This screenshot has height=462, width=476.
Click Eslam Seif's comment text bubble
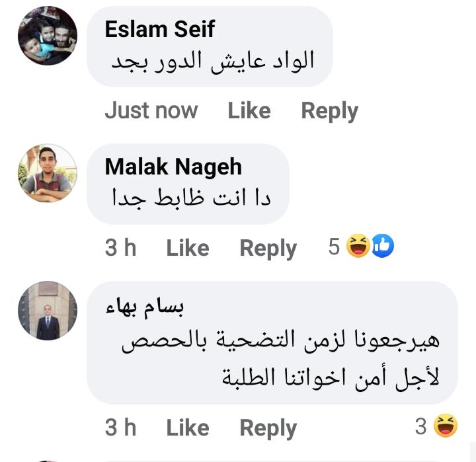point(210,61)
